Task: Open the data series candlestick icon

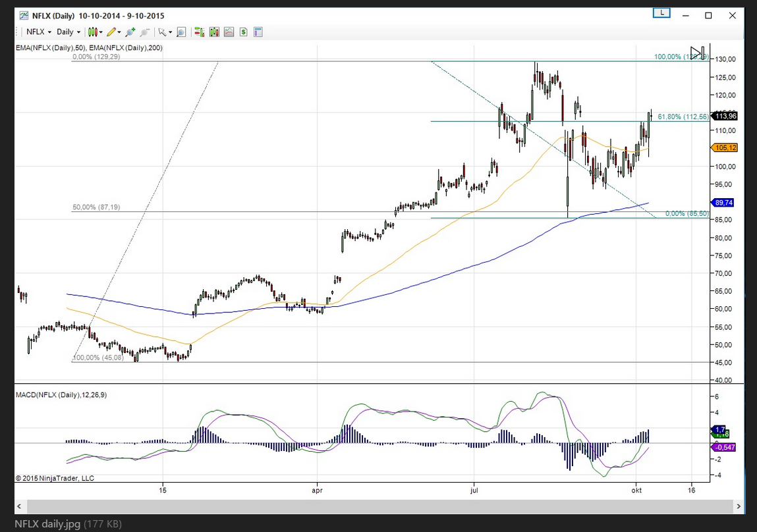Action: 214,32
